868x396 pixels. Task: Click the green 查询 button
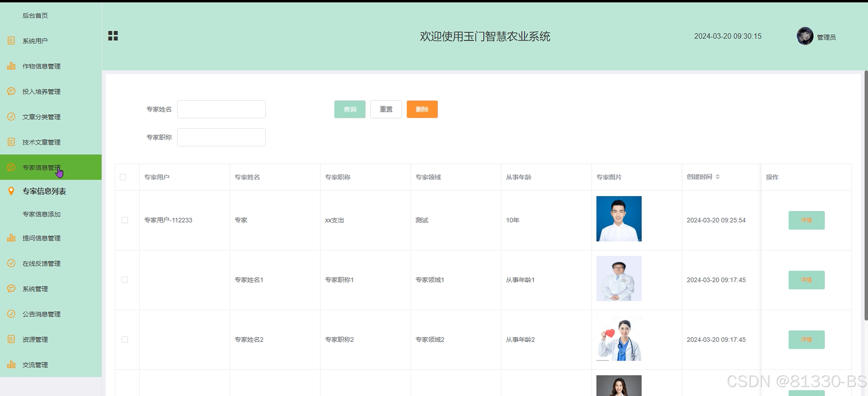coord(349,109)
